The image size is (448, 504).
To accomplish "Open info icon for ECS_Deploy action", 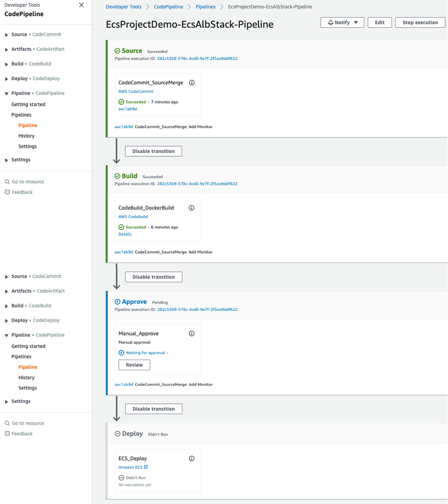I will [x=192, y=458].
